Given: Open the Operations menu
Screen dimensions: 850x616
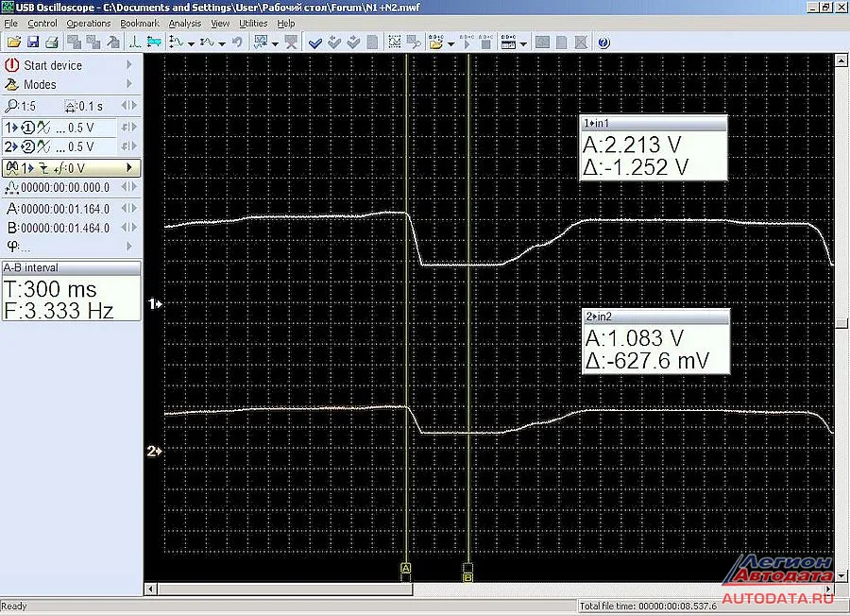Looking at the screenshot, I should tap(89, 24).
